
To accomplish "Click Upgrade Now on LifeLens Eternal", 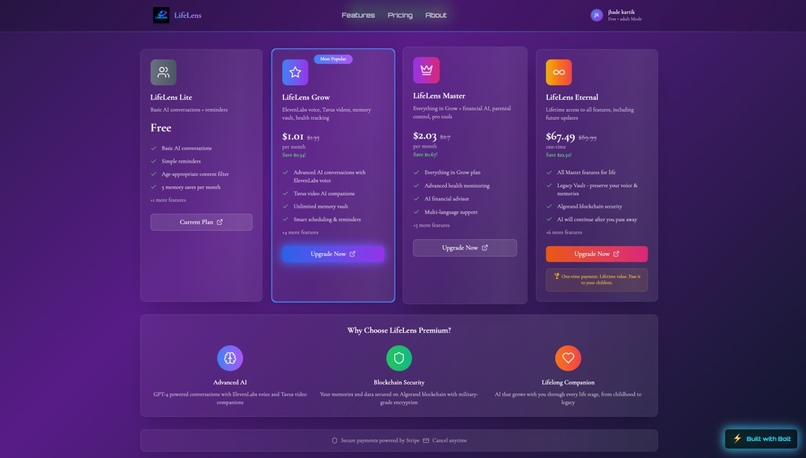I will click(x=596, y=254).
